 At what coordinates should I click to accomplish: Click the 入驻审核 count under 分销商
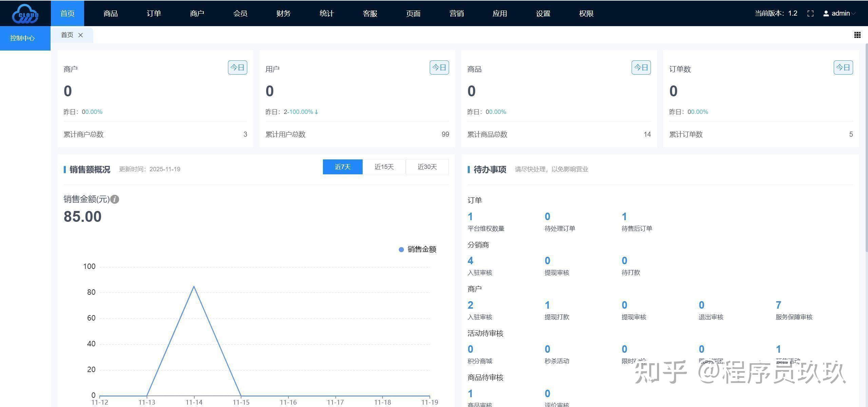click(470, 260)
